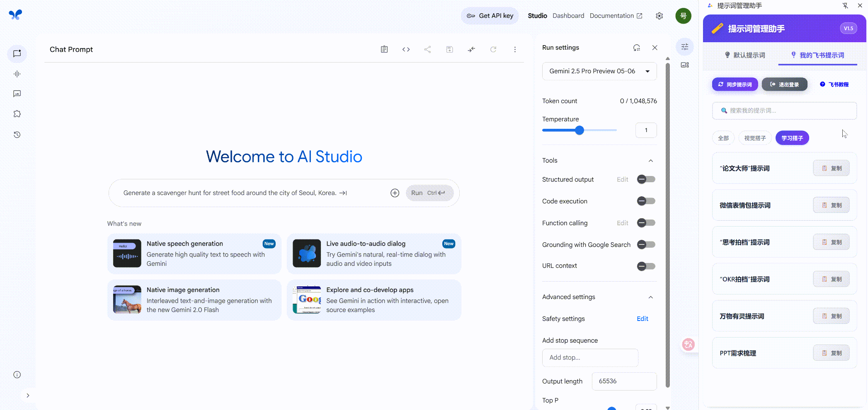
Task: Reset Run settings to defaults icon
Action: click(637, 48)
